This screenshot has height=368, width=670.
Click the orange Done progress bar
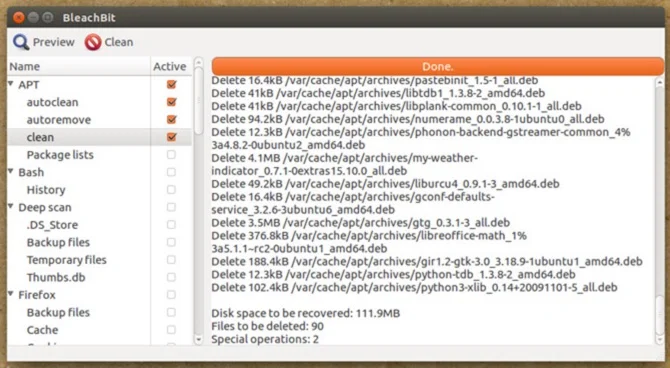(438, 67)
